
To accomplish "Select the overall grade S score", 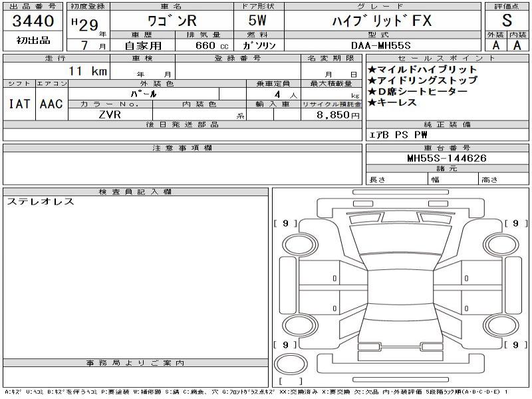I will pyautogui.click(x=507, y=21).
